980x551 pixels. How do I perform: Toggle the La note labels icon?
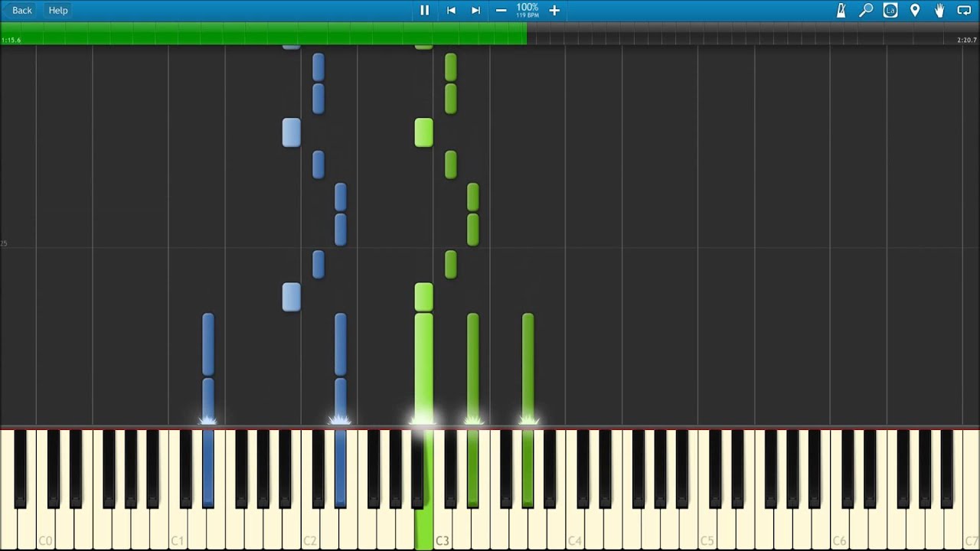890,10
